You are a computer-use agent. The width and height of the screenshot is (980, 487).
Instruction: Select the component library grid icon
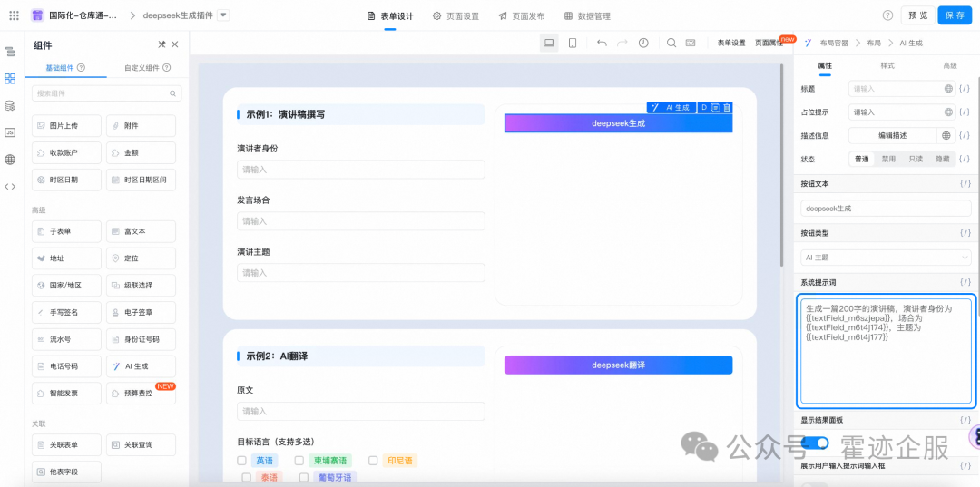[10, 78]
